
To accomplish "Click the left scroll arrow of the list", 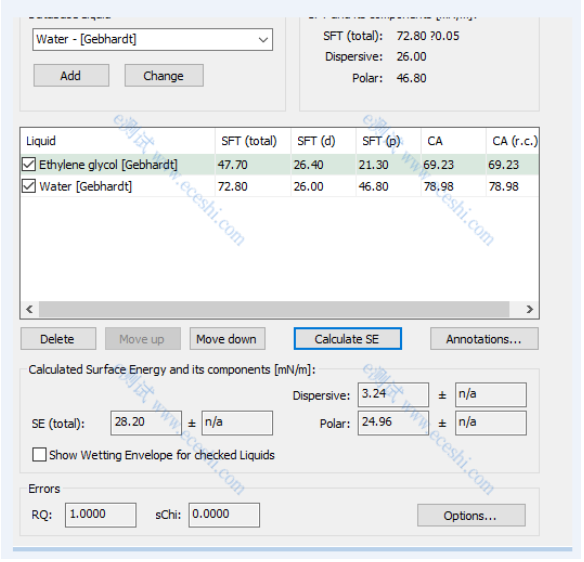I will (30, 309).
